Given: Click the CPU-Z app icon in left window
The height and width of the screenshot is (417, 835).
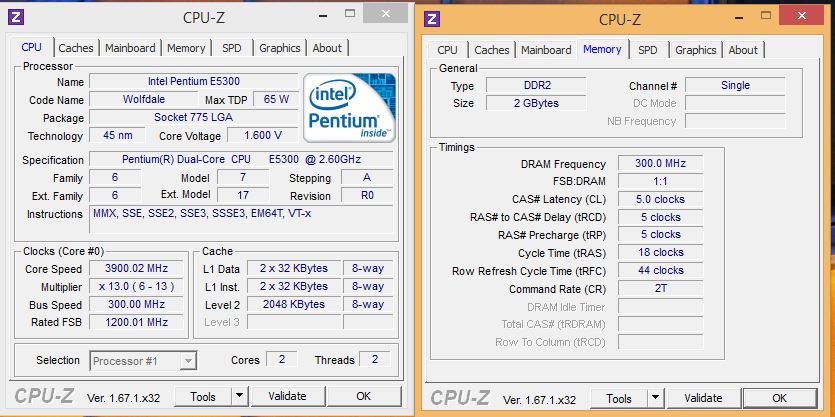Looking at the screenshot, I should [x=16, y=17].
